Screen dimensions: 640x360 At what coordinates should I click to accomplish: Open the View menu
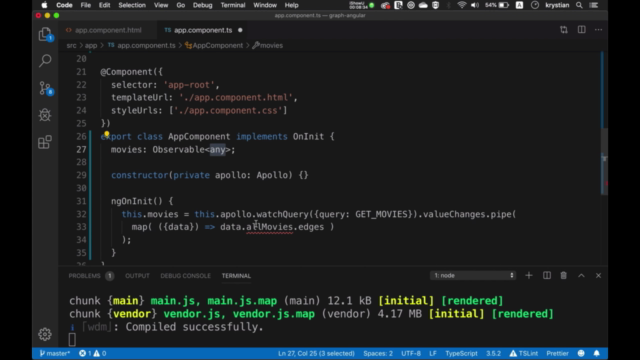161,5
